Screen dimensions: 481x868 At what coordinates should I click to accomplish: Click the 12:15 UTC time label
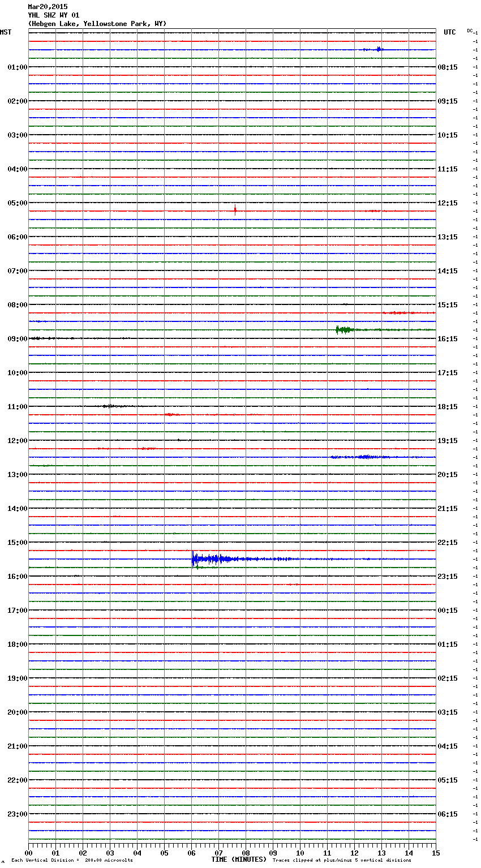pos(448,203)
